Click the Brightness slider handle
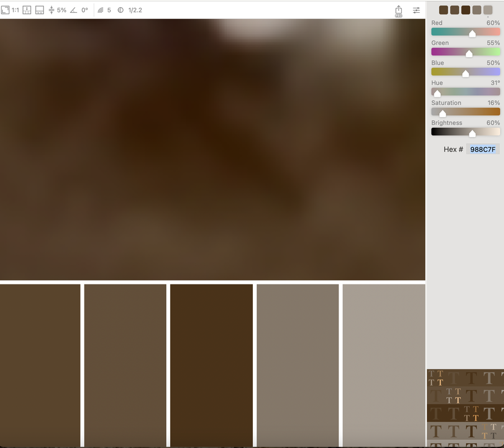This screenshot has height=448, width=504. click(x=472, y=133)
